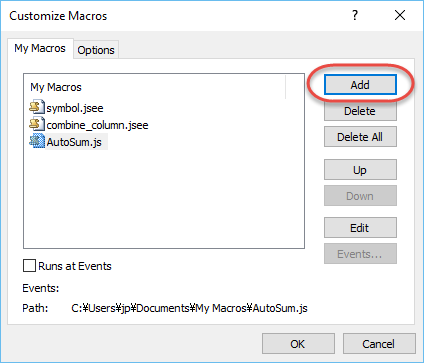Click the Add button

pyautogui.click(x=360, y=85)
